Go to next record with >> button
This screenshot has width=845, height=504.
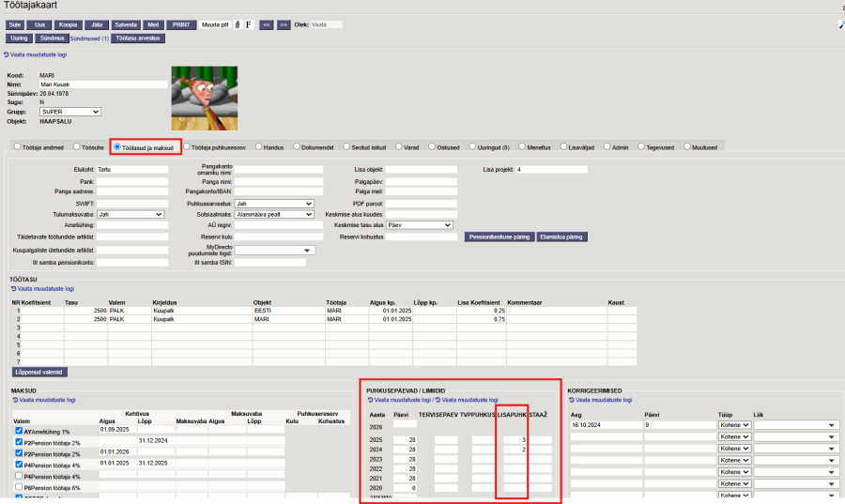pos(283,24)
